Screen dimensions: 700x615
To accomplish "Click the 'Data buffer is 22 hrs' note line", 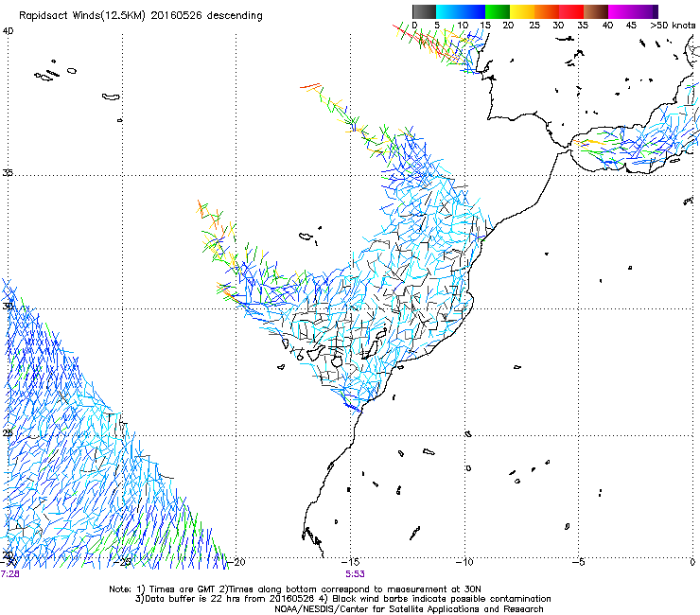I will click(342, 599).
